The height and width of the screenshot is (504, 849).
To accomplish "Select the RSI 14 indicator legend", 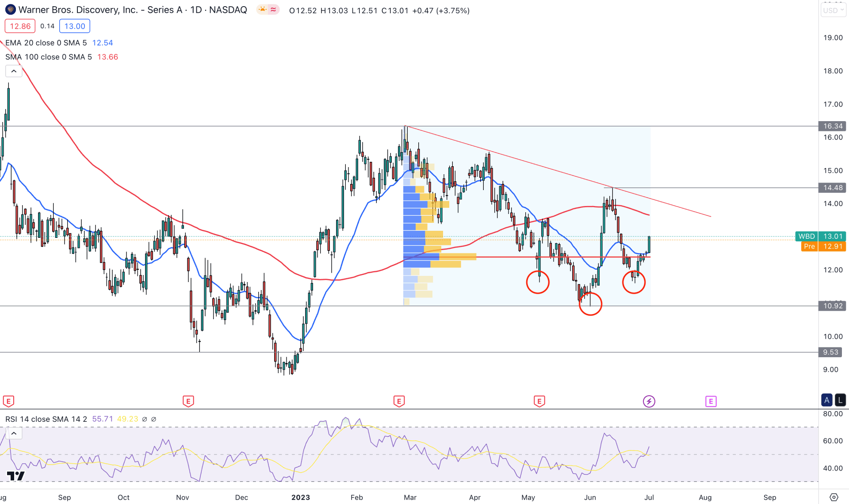I will [46, 419].
